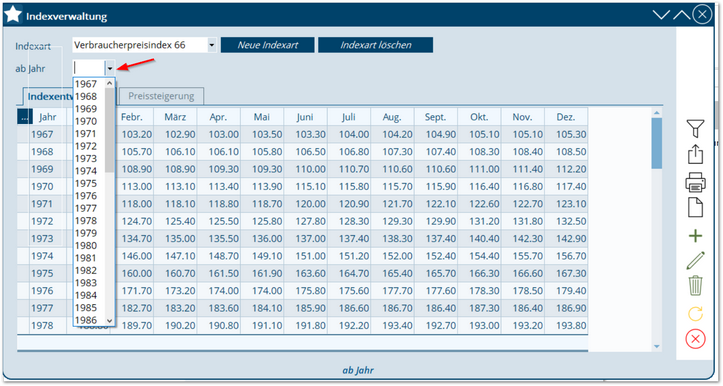The width and height of the screenshot is (723, 386).
Task: Click the export share icon
Action: pyautogui.click(x=695, y=154)
